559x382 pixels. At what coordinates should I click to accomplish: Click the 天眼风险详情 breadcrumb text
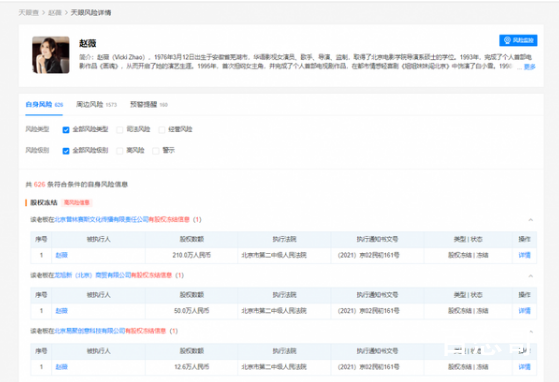tap(91, 13)
